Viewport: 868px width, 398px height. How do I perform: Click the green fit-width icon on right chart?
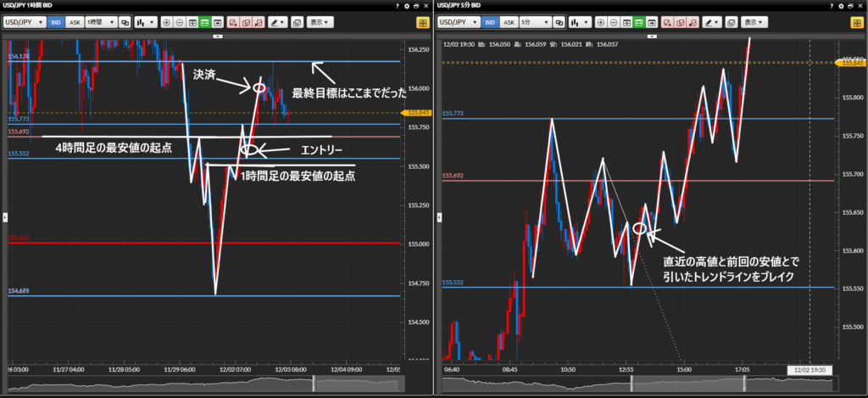click(639, 22)
